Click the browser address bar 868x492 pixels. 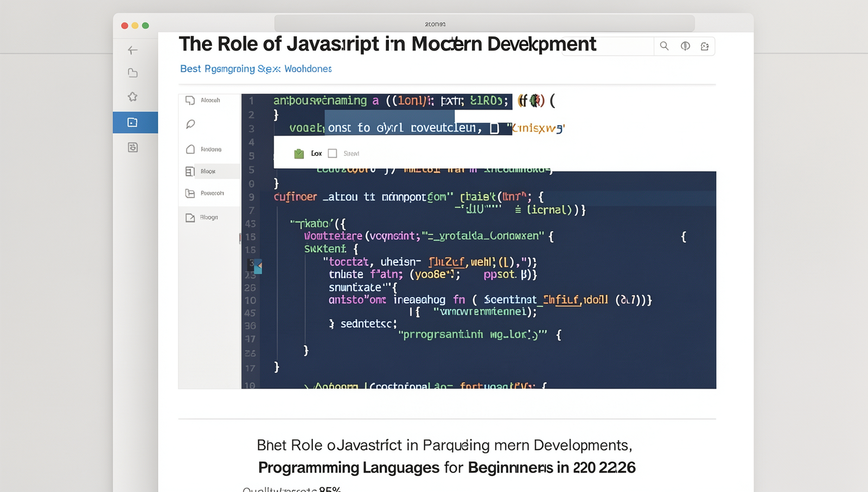pos(484,24)
